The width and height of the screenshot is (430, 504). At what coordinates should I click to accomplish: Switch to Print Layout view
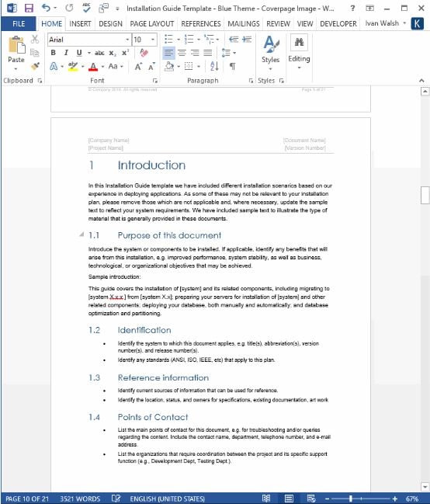pos(289,499)
